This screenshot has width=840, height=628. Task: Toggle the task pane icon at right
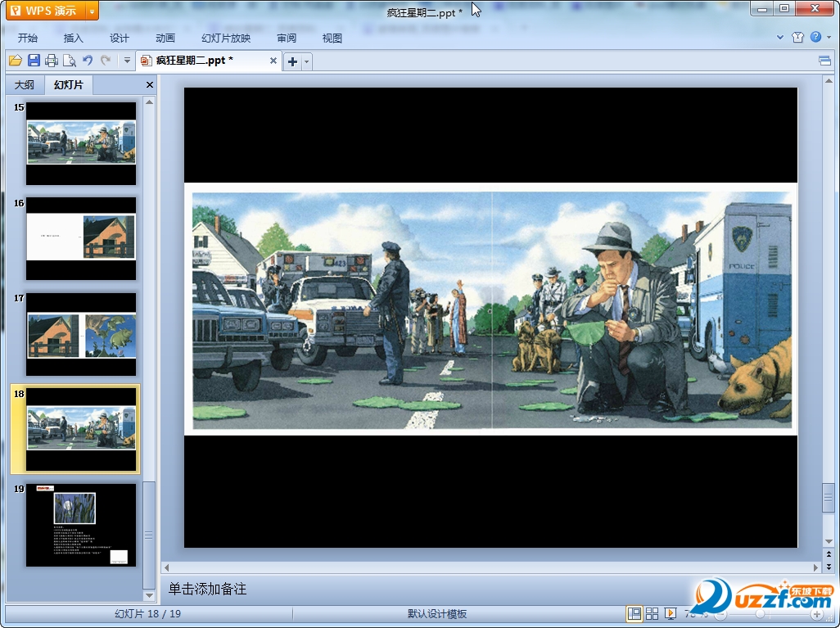coord(825,61)
